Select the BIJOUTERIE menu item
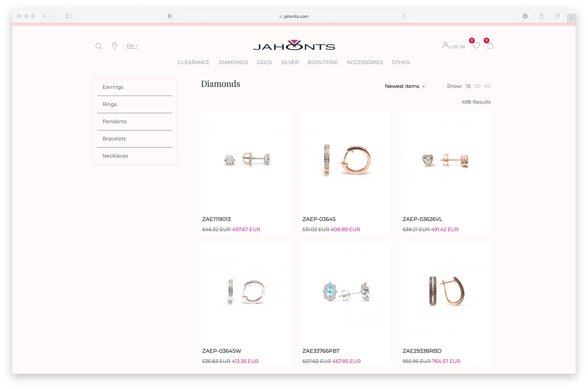588x389 pixels. coord(323,62)
